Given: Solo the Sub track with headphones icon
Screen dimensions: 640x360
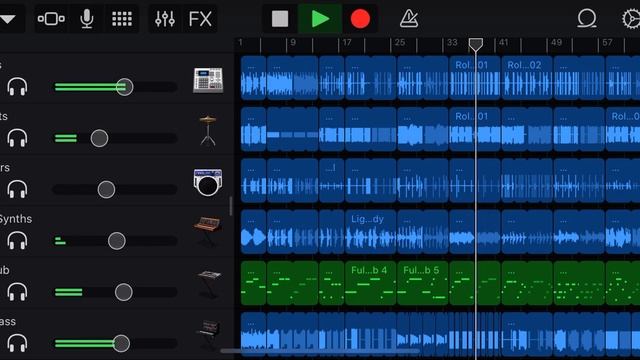Looking at the screenshot, I should click(17, 292).
